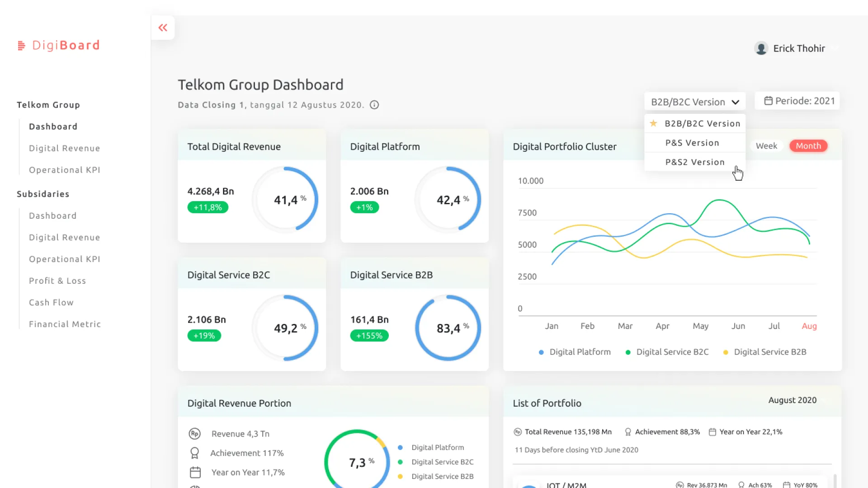Click Achievement 117% ribbon icon
This screenshot has width=868, height=488.
point(195,453)
